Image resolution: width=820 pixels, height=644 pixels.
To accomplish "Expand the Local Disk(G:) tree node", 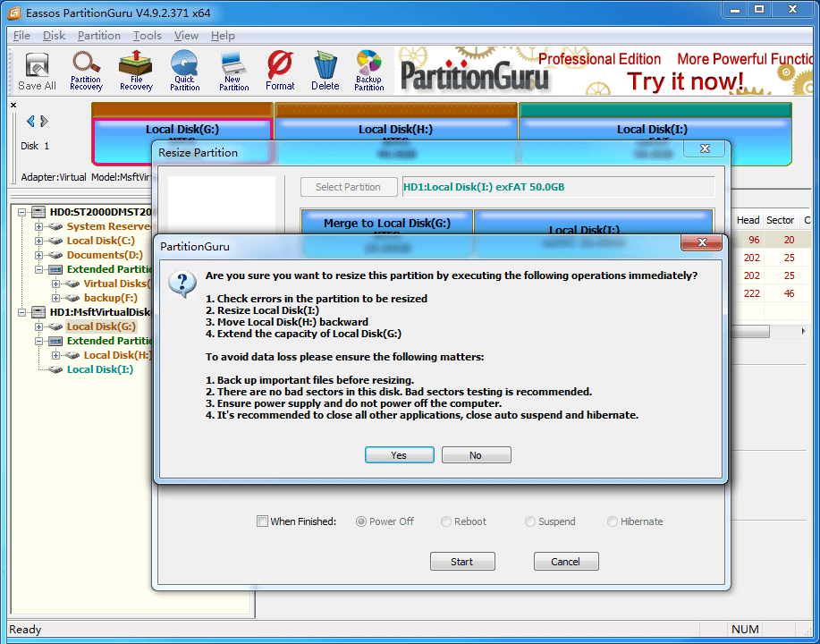I will click(x=38, y=326).
